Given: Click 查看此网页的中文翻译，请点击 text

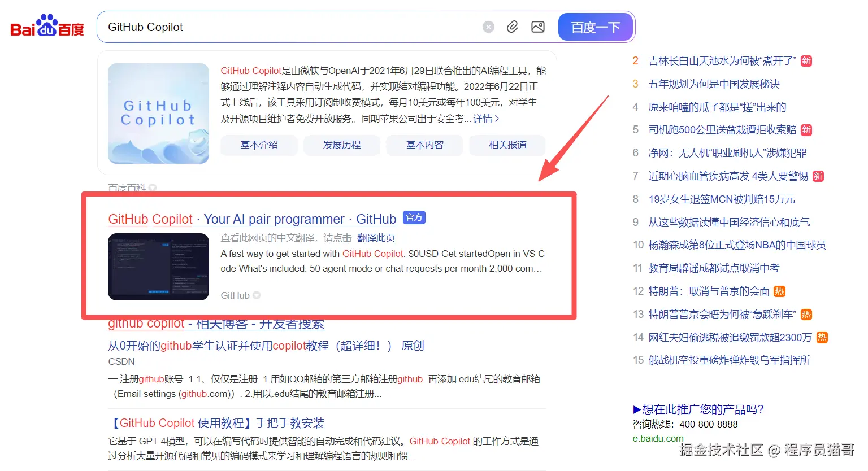Looking at the screenshot, I should [286, 238].
